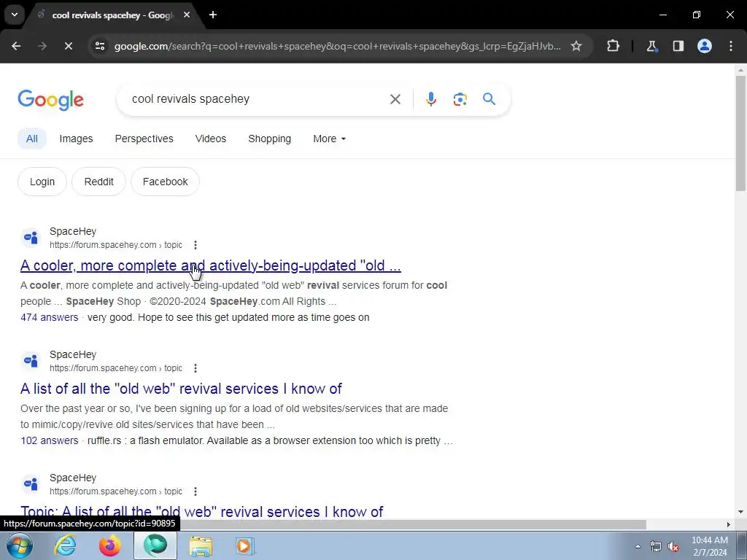Click the SpaceHey favicon of the third result
This screenshot has height=560, width=747.
point(31,484)
